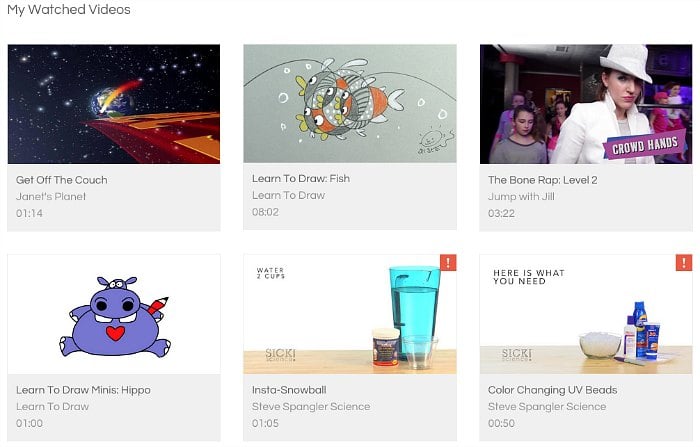
Task: Click the red alert icon on Insta-Snowball
Action: (448, 263)
